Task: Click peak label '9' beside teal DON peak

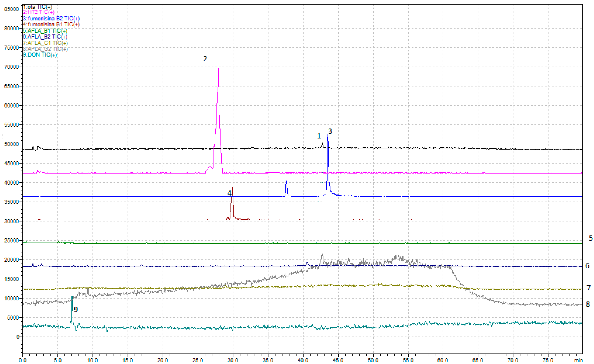Action: [76, 310]
